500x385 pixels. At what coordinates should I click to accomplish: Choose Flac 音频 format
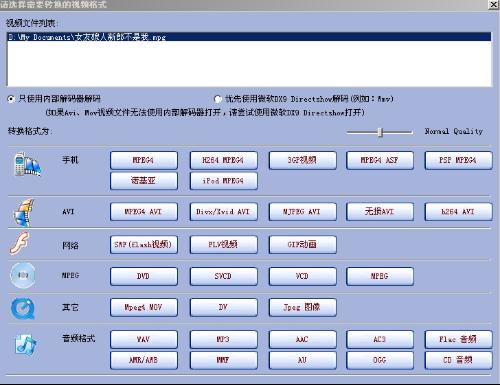pyautogui.click(x=458, y=339)
